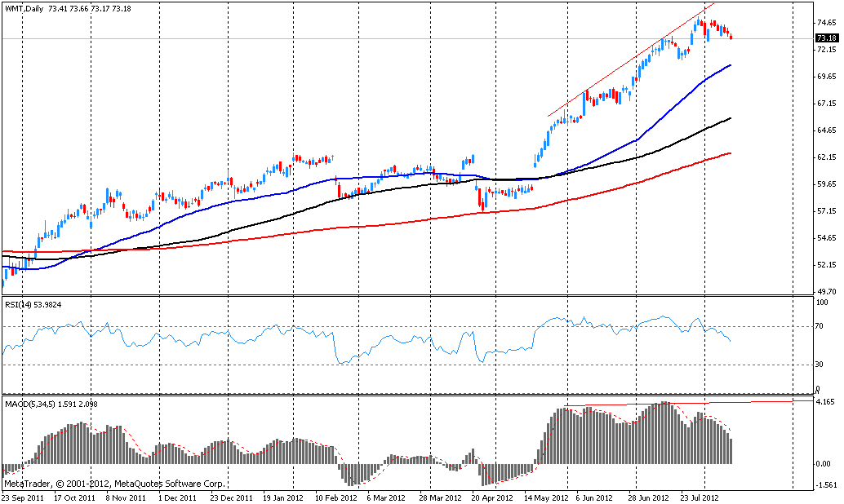Click the 28 Mar 2012 date label
The height and width of the screenshot is (504, 844).
click(440, 497)
